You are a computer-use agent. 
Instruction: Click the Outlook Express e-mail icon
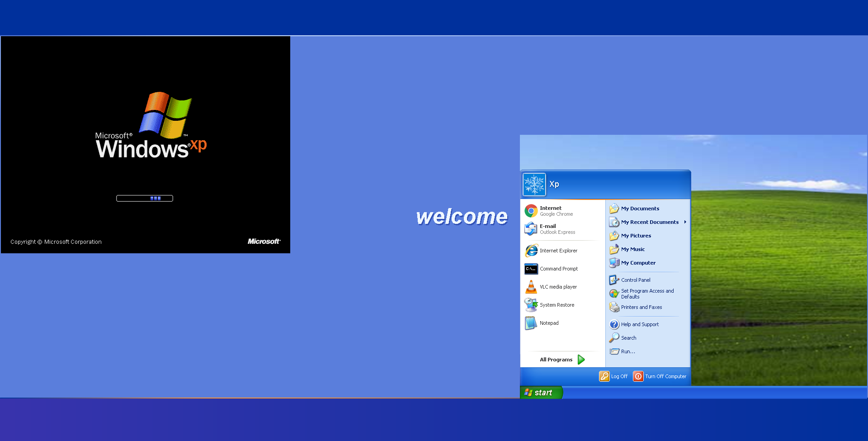click(x=531, y=229)
